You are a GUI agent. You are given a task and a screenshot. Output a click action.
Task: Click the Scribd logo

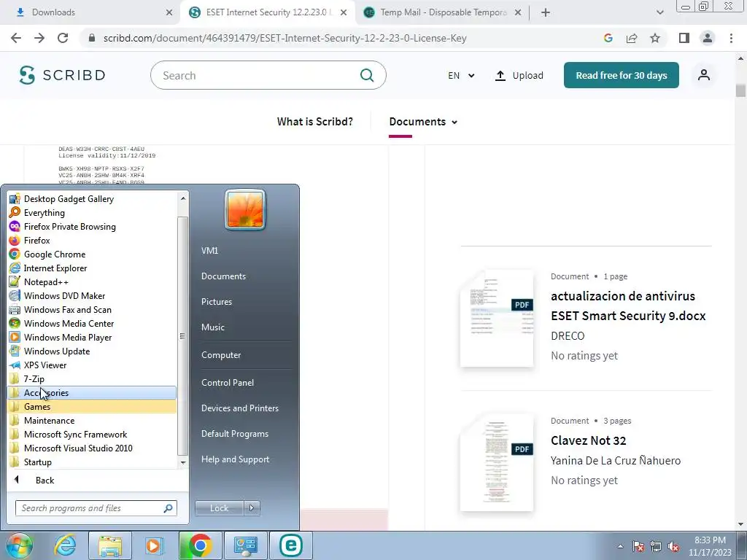(62, 75)
